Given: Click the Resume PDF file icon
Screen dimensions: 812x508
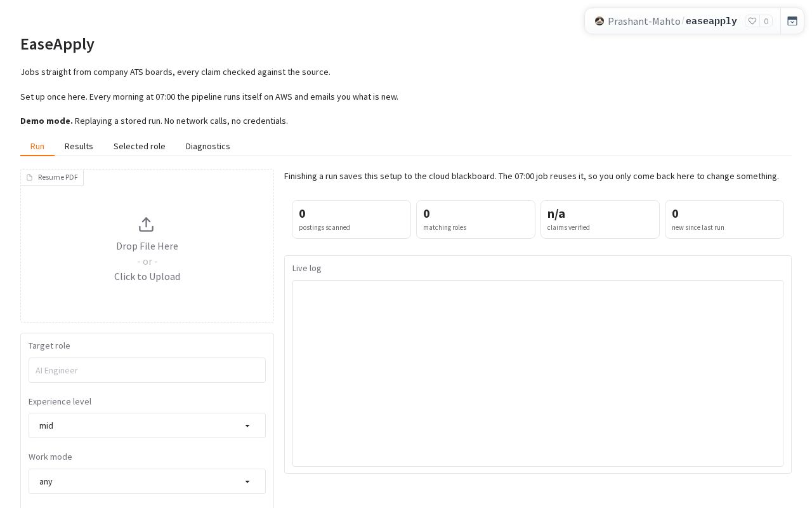Looking at the screenshot, I should (x=29, y=177).
